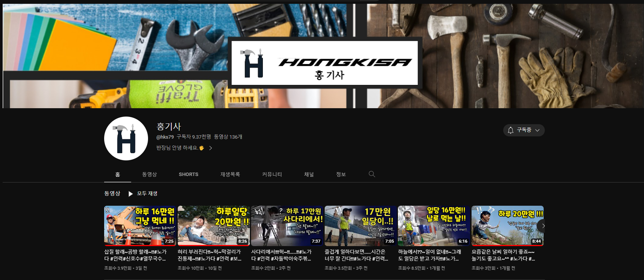This screenshot has height=280, width=644.
Task: Click the 7:05 duration badge
Action: point(390,241)
